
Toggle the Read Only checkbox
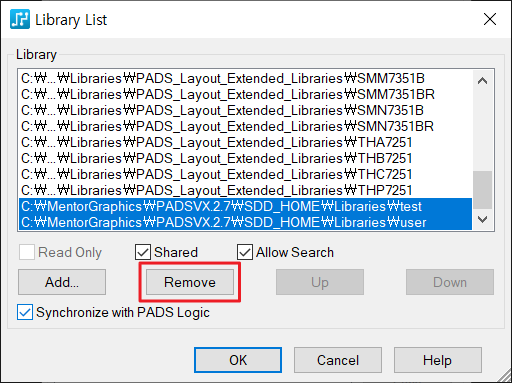click(x=27, y=252)
